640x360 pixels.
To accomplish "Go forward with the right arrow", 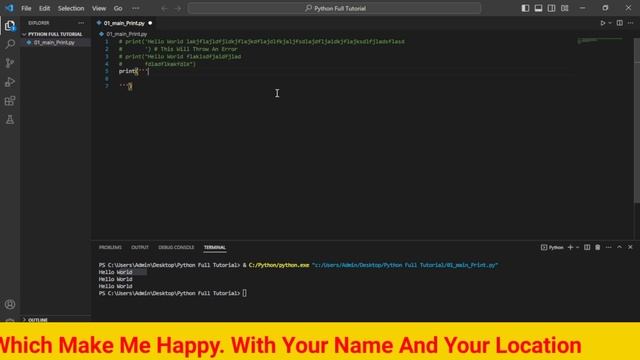I will (178, 8).
